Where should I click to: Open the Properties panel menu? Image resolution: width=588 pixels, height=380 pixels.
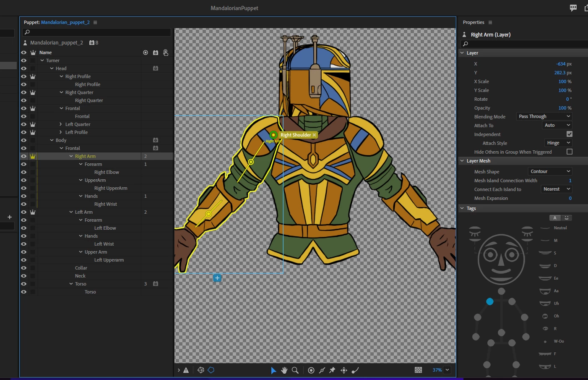point(490,22)
